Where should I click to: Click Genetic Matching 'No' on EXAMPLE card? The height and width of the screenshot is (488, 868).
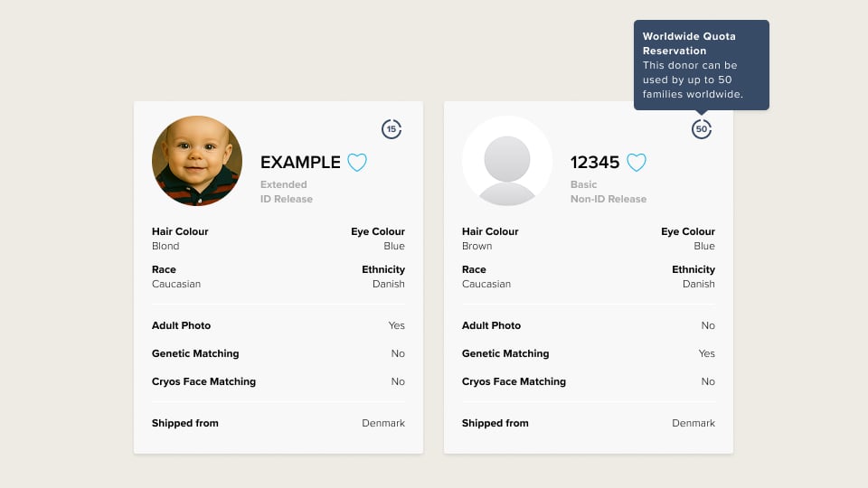click(398, 353)
